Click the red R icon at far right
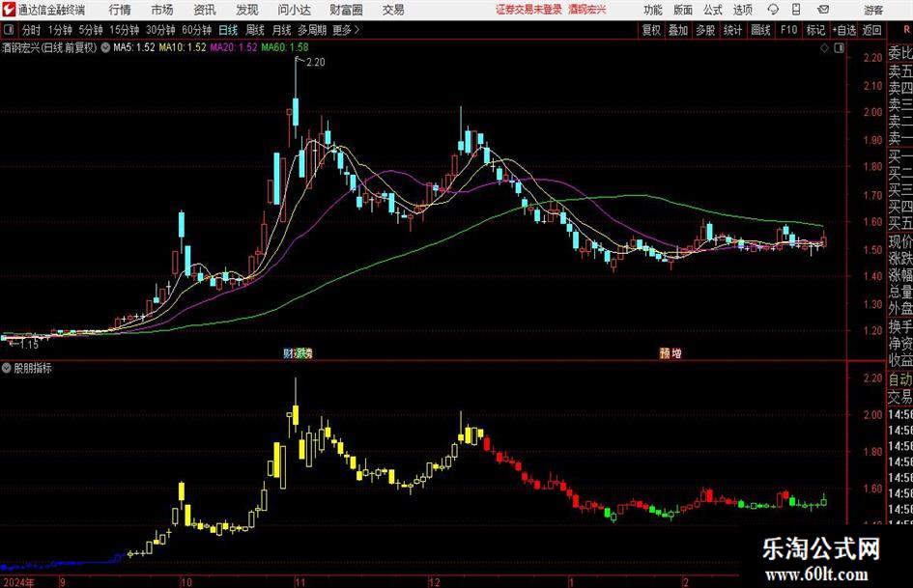 point(906,30)
